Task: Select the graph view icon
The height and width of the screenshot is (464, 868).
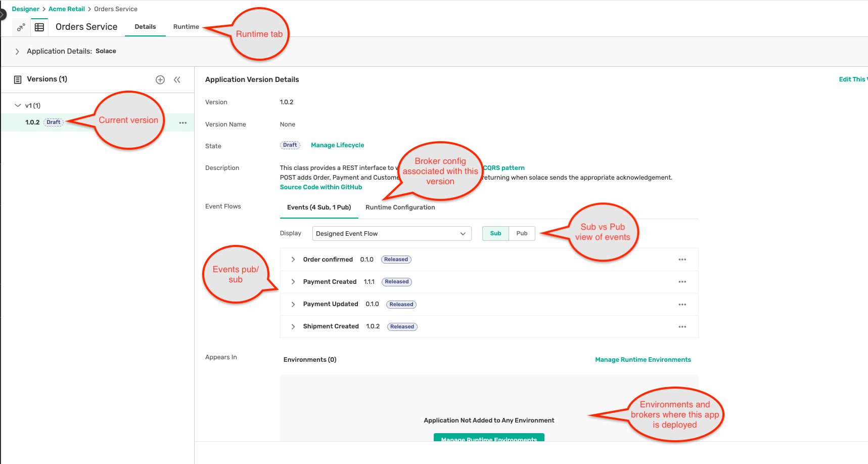Action: (x=21, y=27)
